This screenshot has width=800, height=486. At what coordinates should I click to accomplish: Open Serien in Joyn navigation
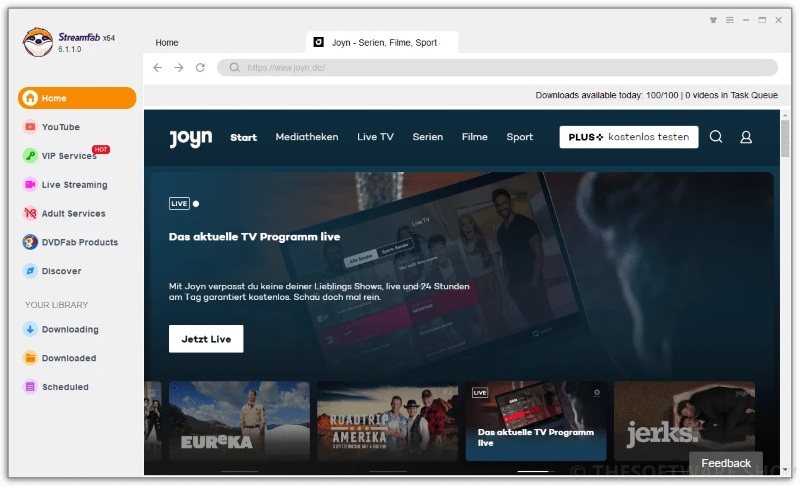click(x=428, y=137)
